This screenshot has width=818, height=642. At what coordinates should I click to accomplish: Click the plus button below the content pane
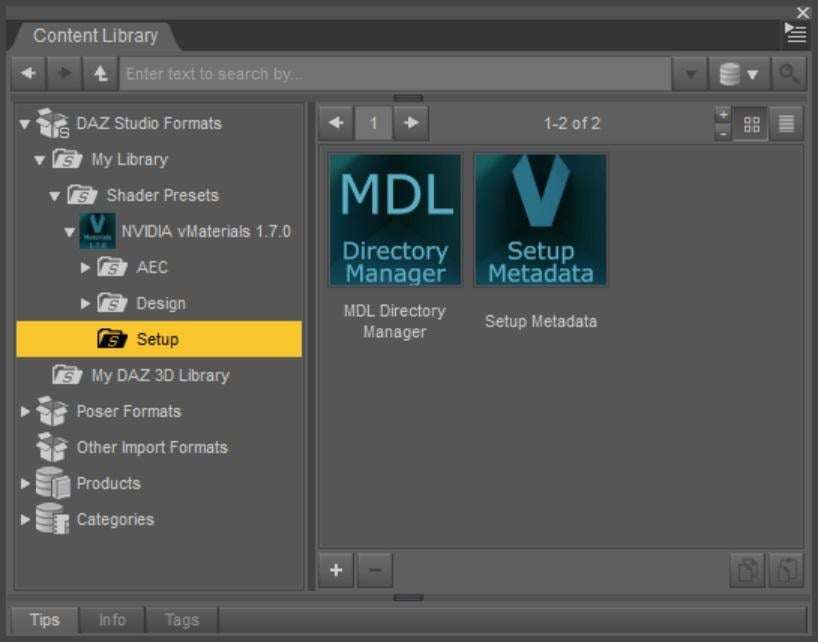point(334,570)
